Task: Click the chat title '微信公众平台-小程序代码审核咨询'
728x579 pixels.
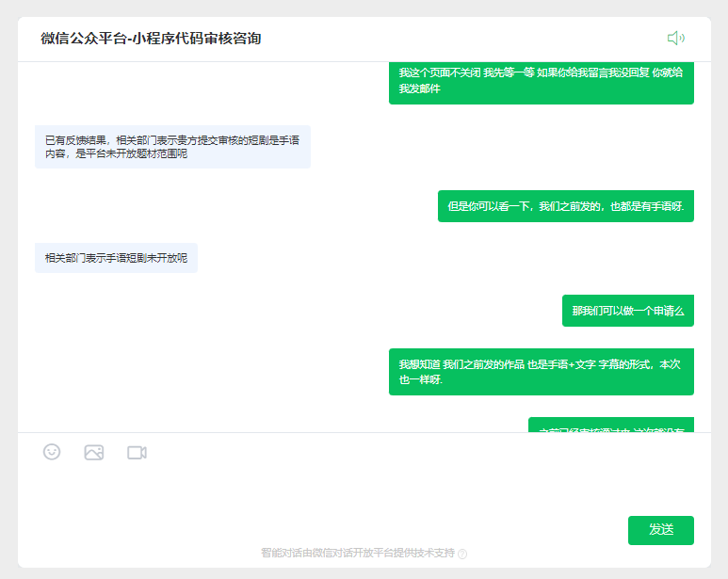Action: tap(151, 39)
